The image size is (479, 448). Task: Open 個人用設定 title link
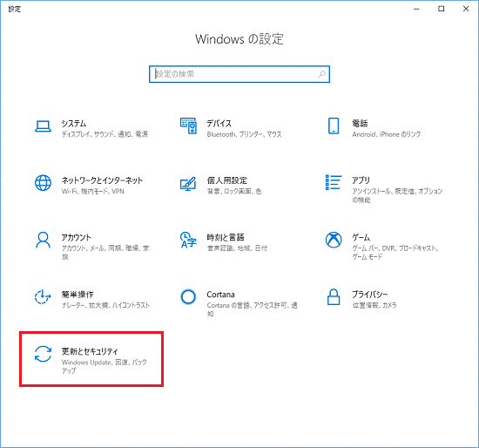click(x=226, y=180)
